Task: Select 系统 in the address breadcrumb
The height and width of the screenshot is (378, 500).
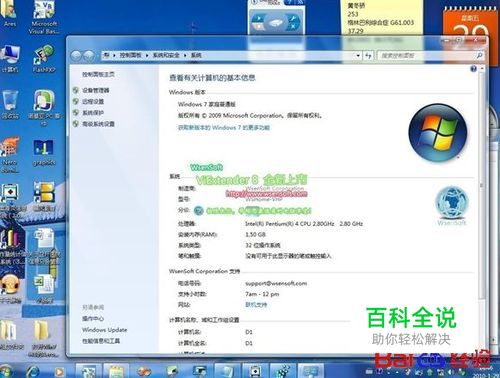Action: coord(196,55)
